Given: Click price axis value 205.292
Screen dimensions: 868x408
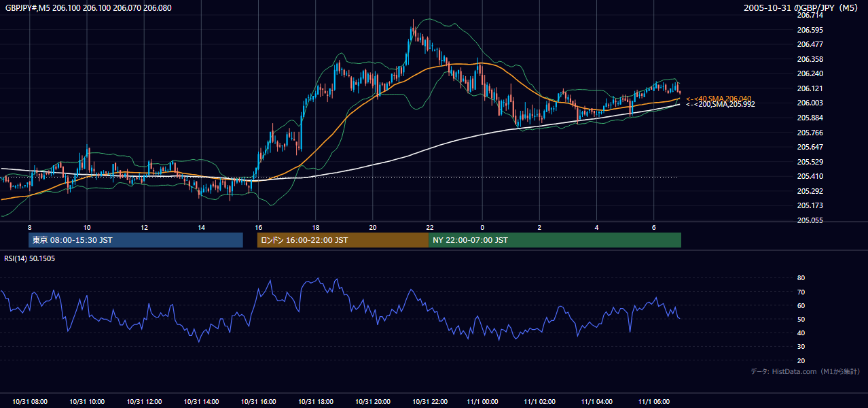Looking at the screenshot, I should click(x=810, y=191).
